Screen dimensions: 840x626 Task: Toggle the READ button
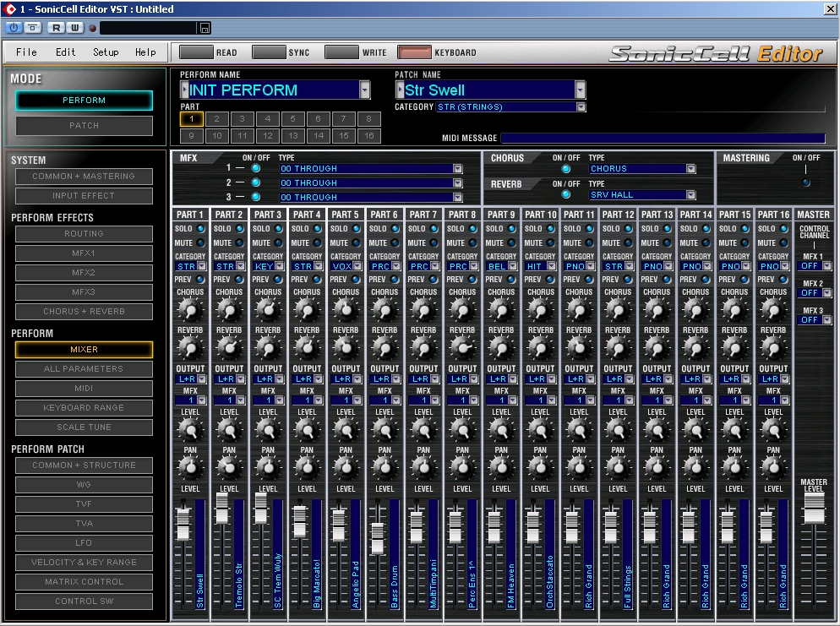tap(196, 52)
